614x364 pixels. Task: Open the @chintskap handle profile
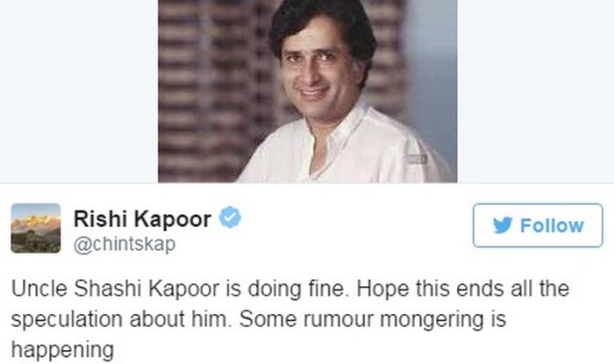tap(125, 245)
